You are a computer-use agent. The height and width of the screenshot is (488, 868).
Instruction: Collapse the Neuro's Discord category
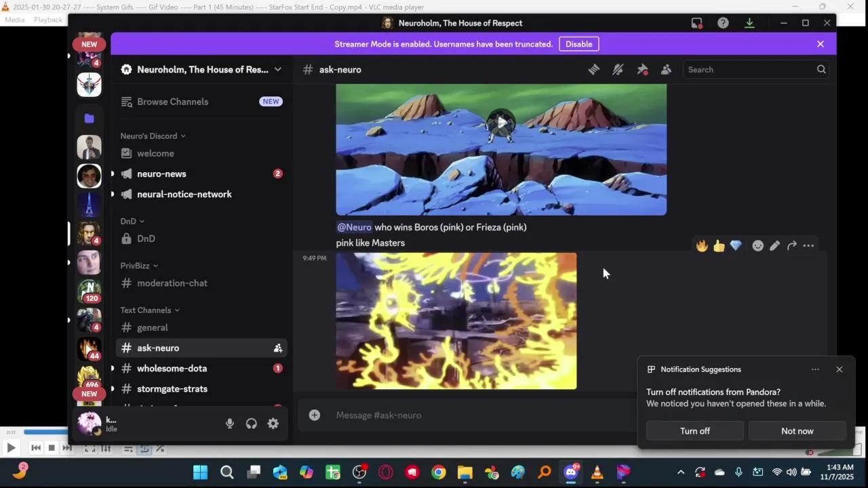pyautogui.click(x=153, y=136)
